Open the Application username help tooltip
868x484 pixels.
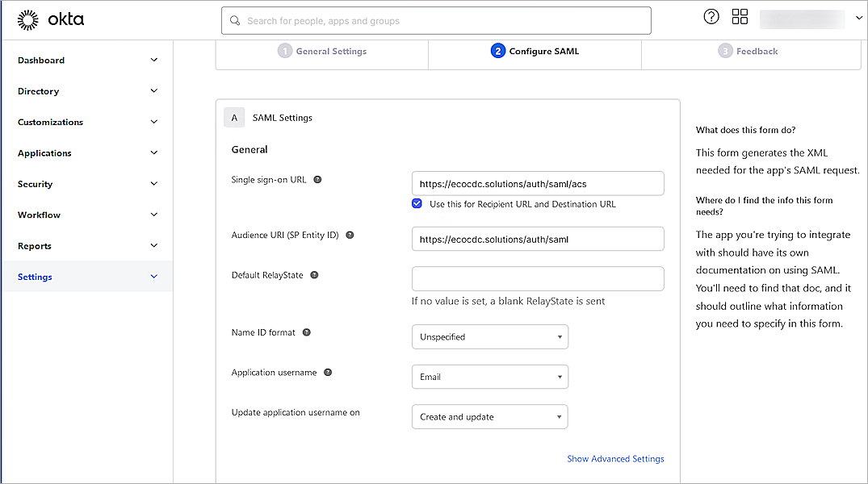328,372
